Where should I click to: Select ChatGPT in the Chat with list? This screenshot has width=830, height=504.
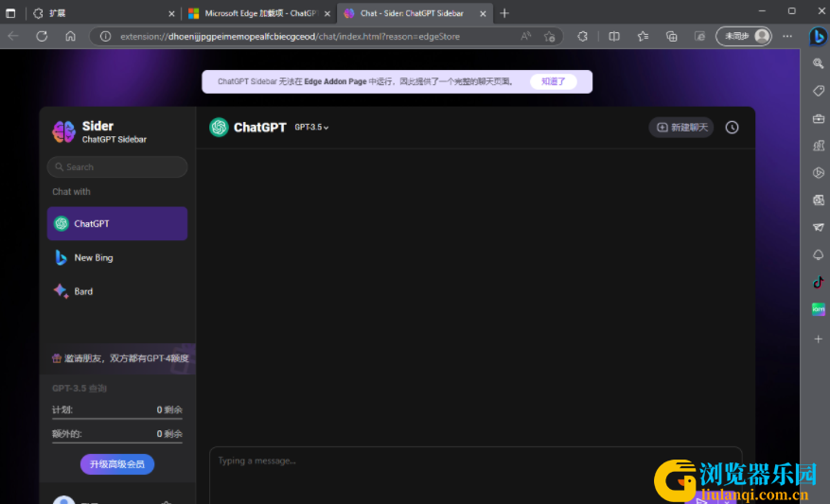[x=117, y=224]
